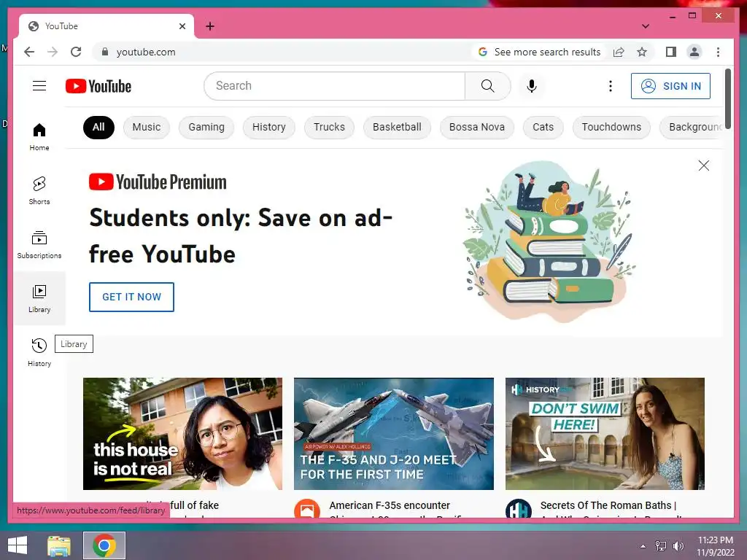View site information lock icon
Viewport: 747px width, 560px height.
[105, 52]
